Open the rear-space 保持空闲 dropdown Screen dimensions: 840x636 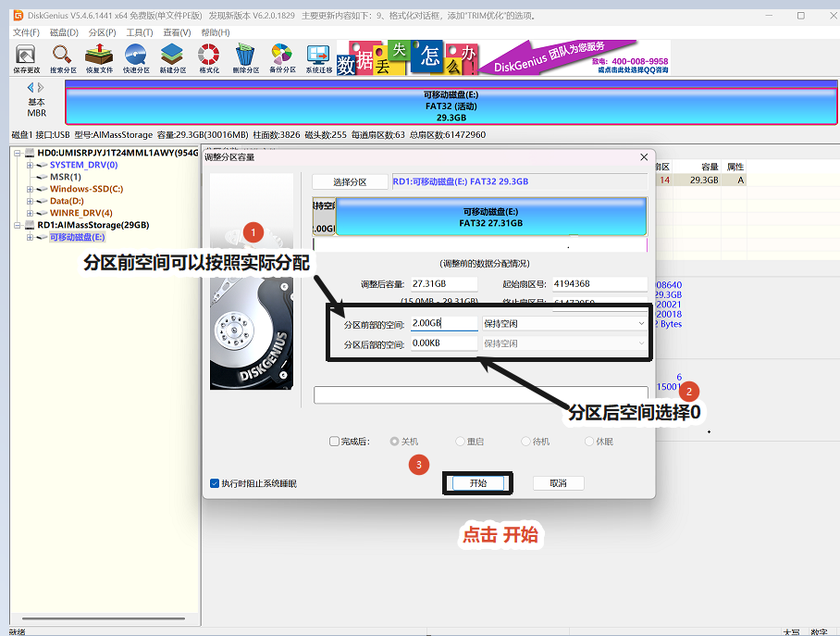click(564, 343)
